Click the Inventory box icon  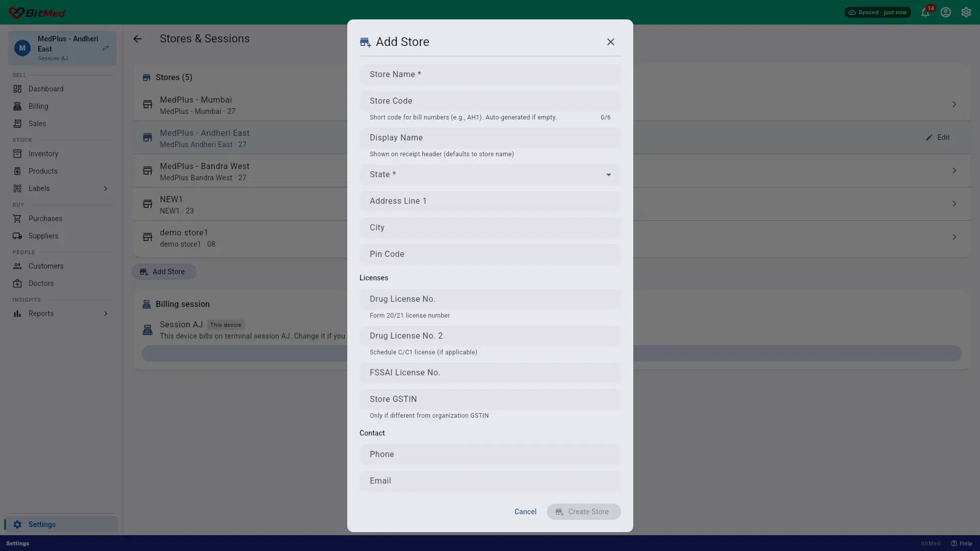[17, 154]
